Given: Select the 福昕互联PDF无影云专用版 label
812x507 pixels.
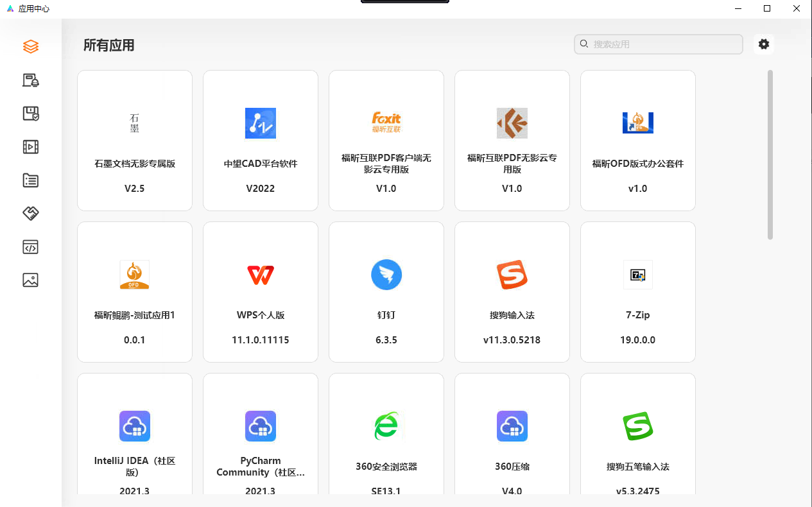Looking at the screenshot, I should pyautogui.click(x=512, y=164).
